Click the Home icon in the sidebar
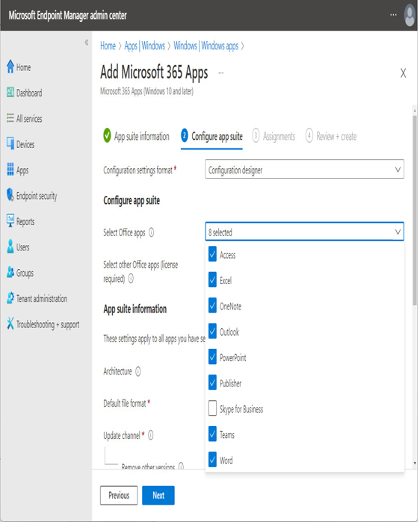Image resolution: width=420 pixels, height=524 pixels. click(10, 67)
